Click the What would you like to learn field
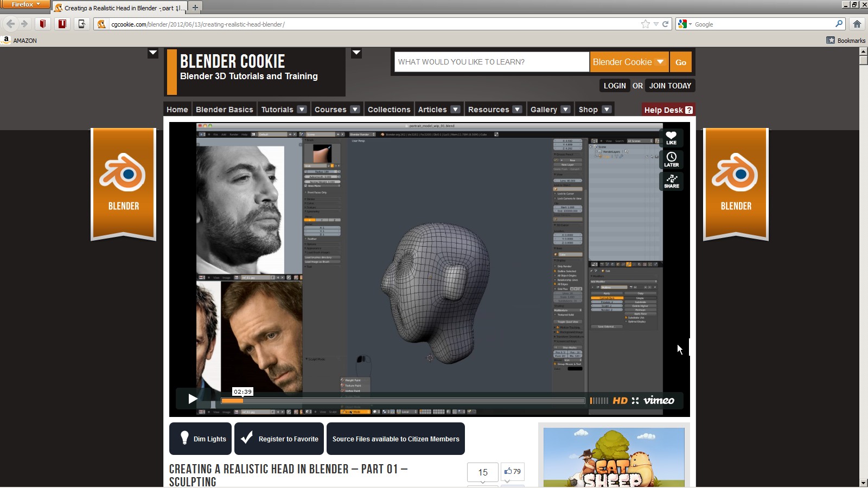 pyautogui.click(x=492, y=62)
